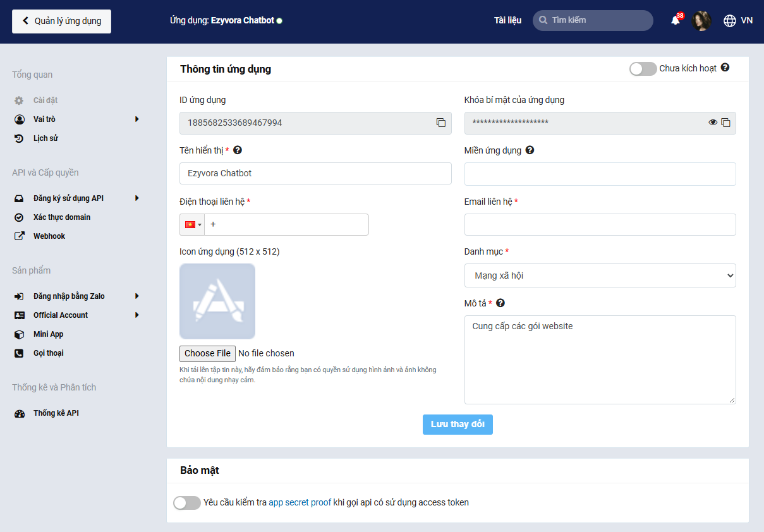Open the Danh mục dropdown
Image resolution: width=764 pixels, height=532 pixels.
pos(600,275)
